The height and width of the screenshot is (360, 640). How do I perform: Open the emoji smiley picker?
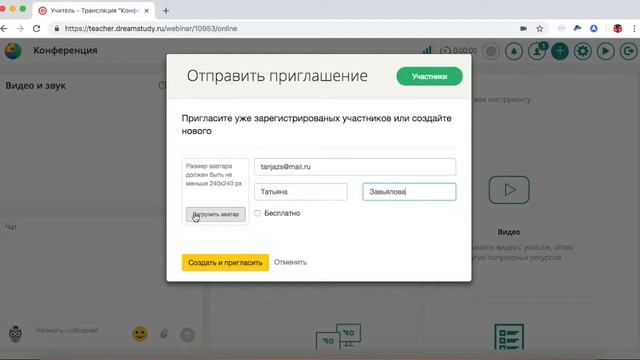[140, 334]
